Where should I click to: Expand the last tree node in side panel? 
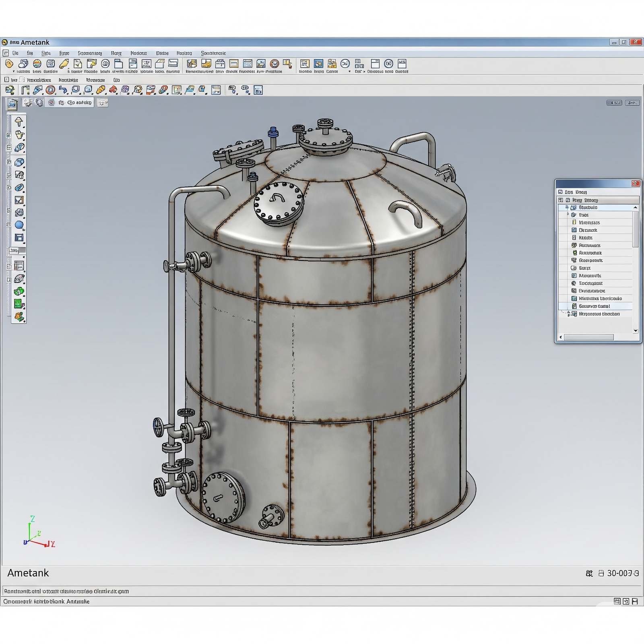[x=568, y=314]
